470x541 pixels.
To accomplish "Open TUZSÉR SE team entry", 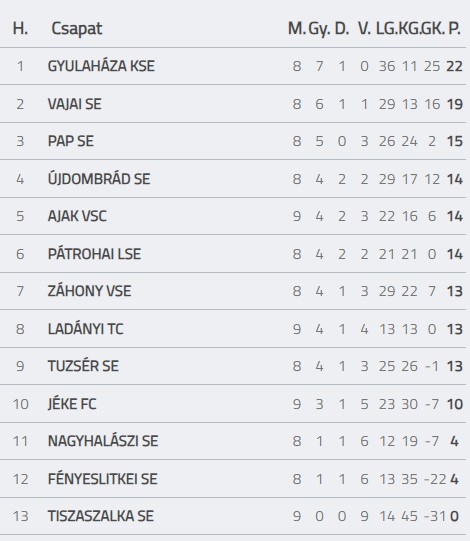I will (83, 366).
